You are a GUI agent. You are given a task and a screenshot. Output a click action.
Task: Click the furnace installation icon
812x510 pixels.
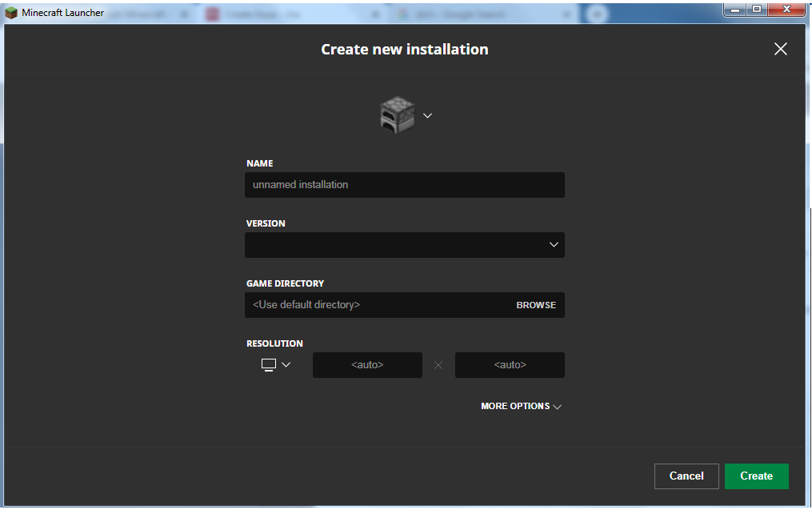[x=398, y=115]
